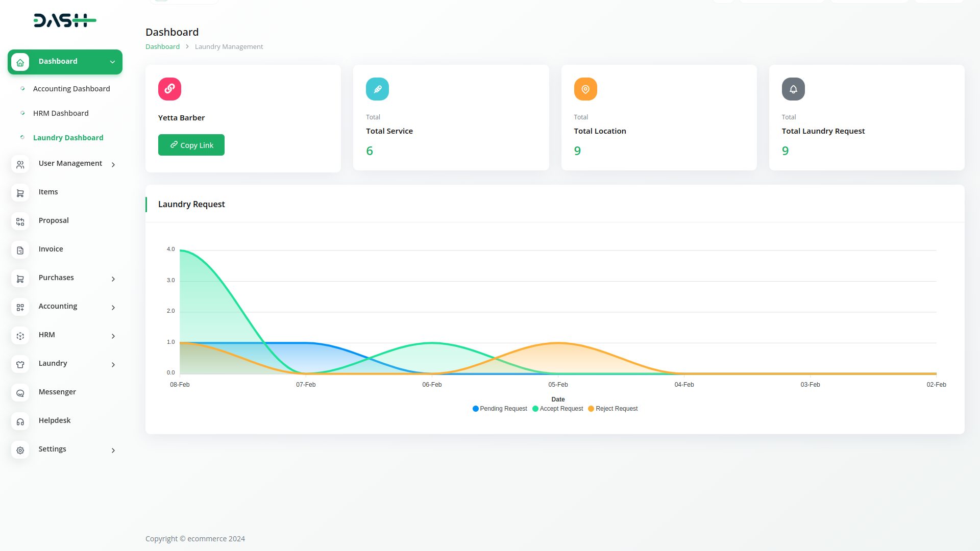Collapse the Dashboard menu chevron
Image resolution: width=980 pixels, height=551 pixels.
112,62
